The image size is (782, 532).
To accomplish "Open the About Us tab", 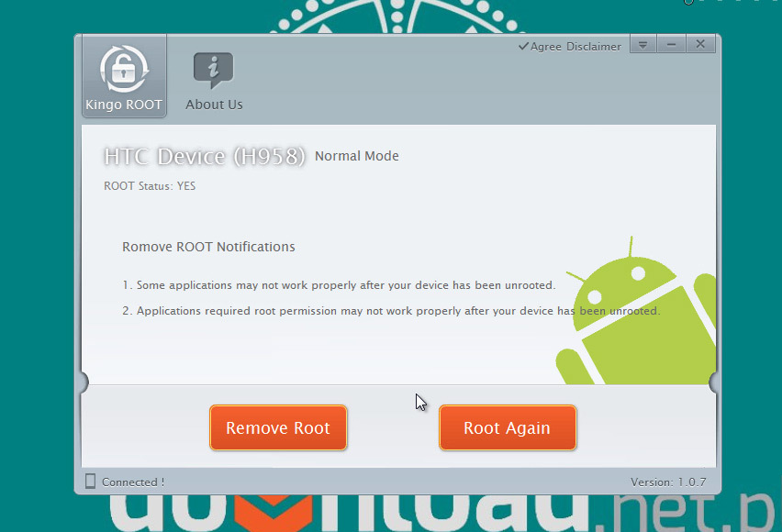I will click(214, 82).
